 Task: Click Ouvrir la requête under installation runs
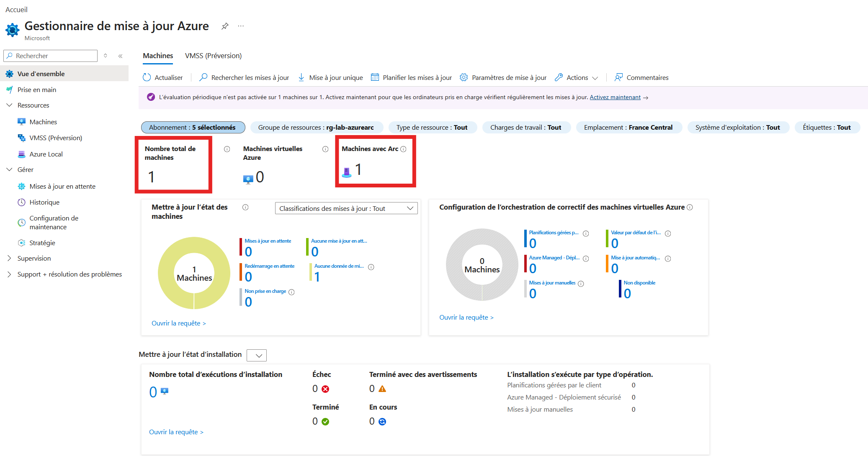coord(176,432)
